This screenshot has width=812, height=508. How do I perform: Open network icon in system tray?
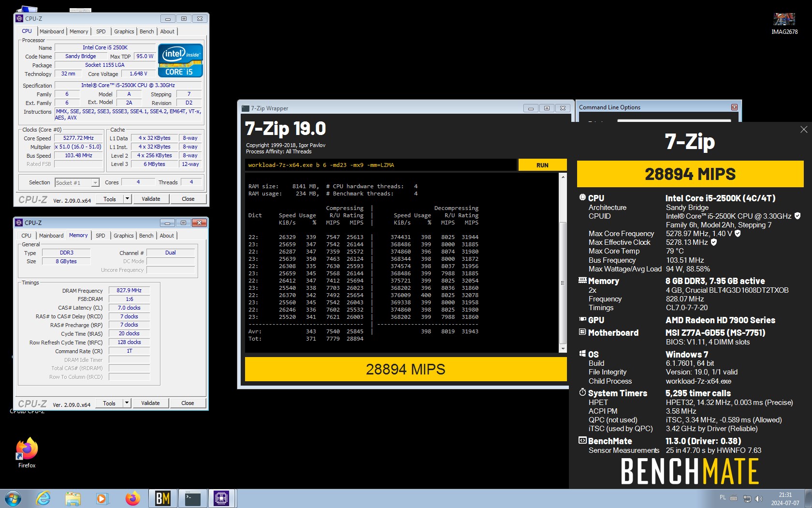point(747,498)
